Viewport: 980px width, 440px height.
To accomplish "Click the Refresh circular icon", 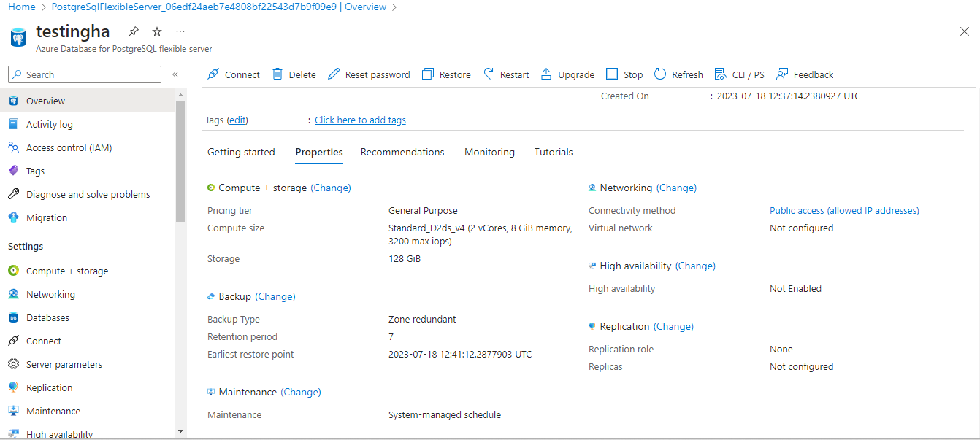I will (660, 74).
